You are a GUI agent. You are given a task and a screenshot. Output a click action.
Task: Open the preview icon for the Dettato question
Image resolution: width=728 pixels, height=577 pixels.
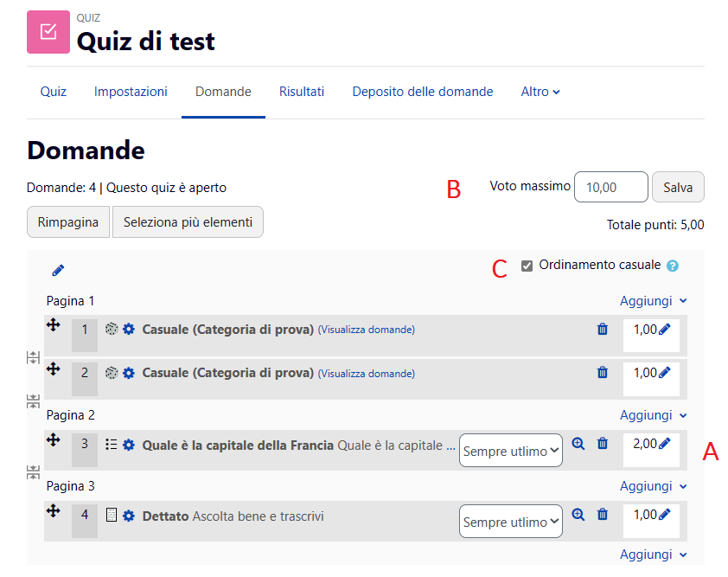(578, 514)
